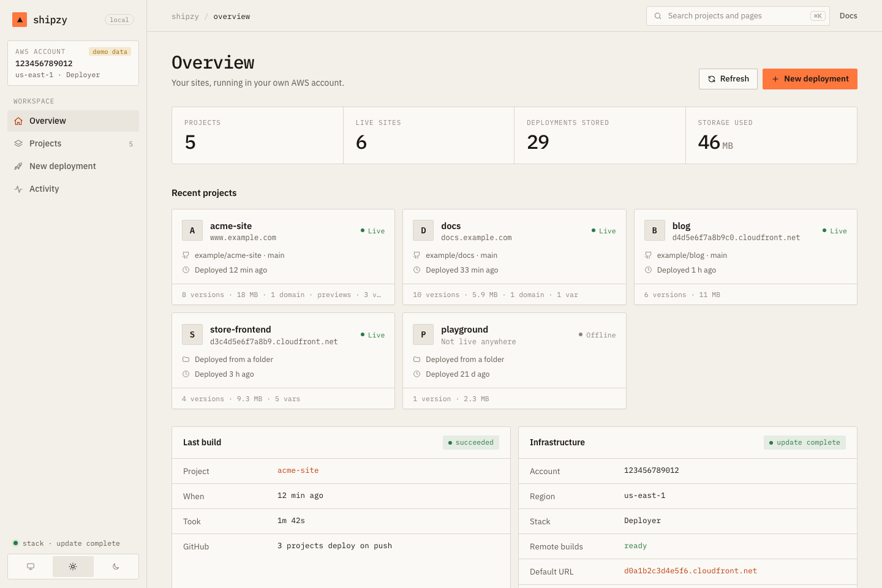Open the playground project title
The image size is (882, 588).
pyautogui.click(x=464, y=330)
